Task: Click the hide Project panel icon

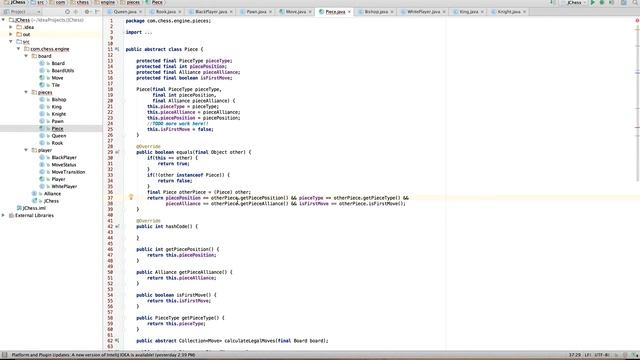Action: pyautogui.click(x=97, y=12)
